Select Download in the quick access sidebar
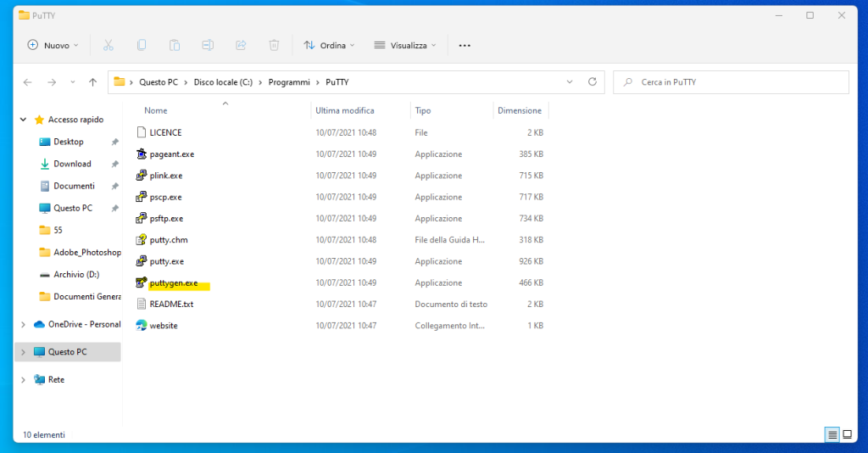The image size is (868, 453). point(72,164)
